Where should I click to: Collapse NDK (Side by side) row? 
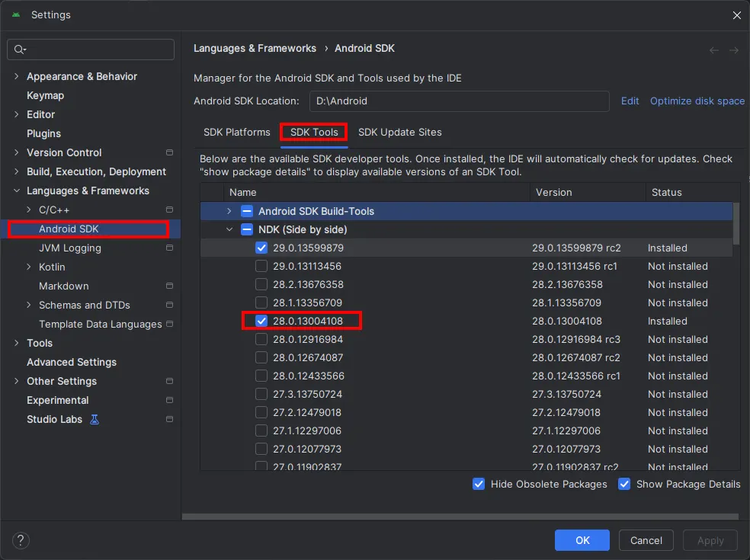229,229
